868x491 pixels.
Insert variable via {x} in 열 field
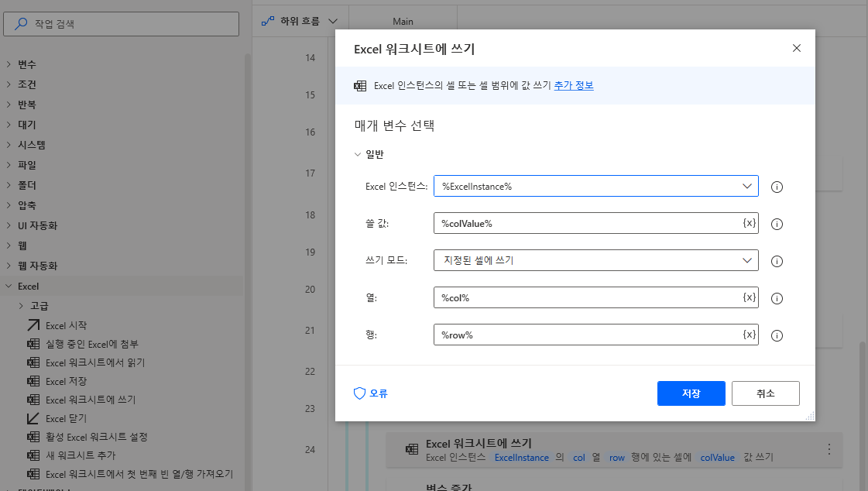tap(749, 297)
